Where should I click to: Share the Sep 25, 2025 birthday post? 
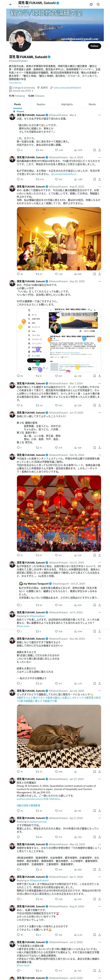click(100, 376)
